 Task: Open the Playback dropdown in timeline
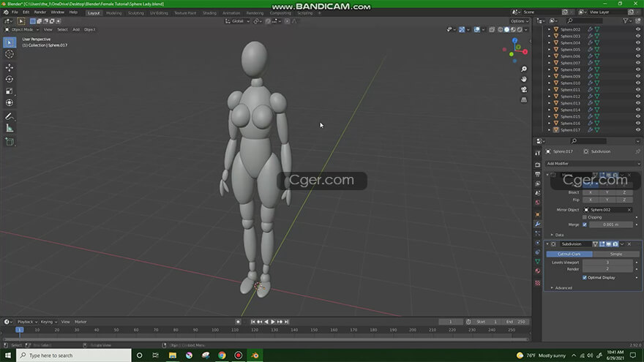point(27,322)
